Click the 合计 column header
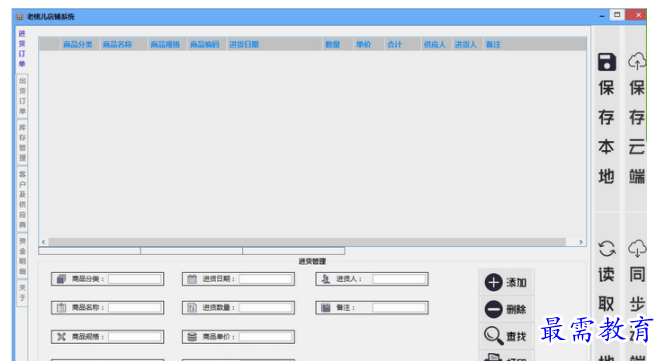Image resolution: width=662 pixels, height=361 pixels. 403,44
